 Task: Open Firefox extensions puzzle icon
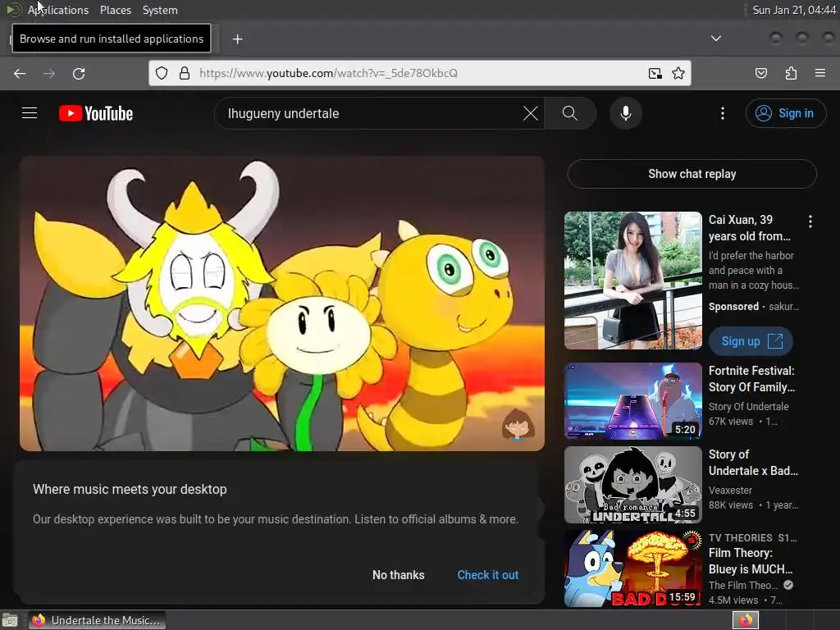click(791, 73)
